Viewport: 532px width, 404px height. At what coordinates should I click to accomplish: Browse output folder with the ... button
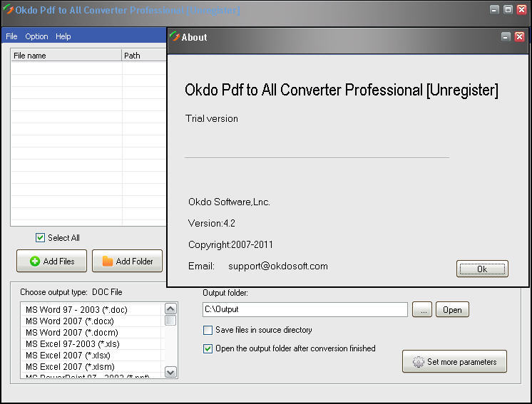tap(422, 310)
